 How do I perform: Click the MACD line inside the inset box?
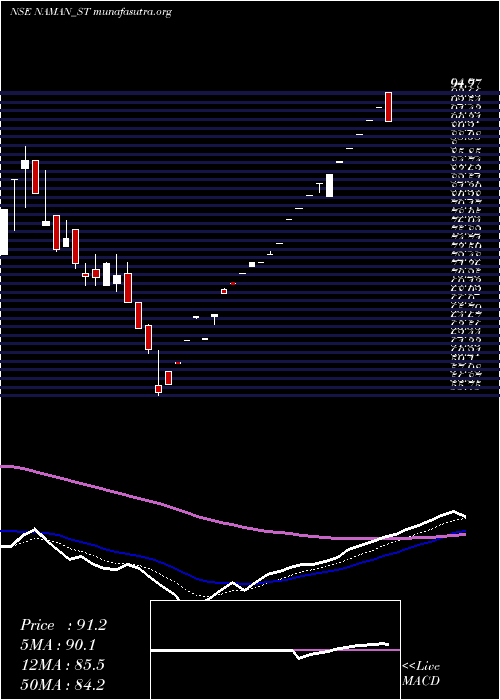270,650
